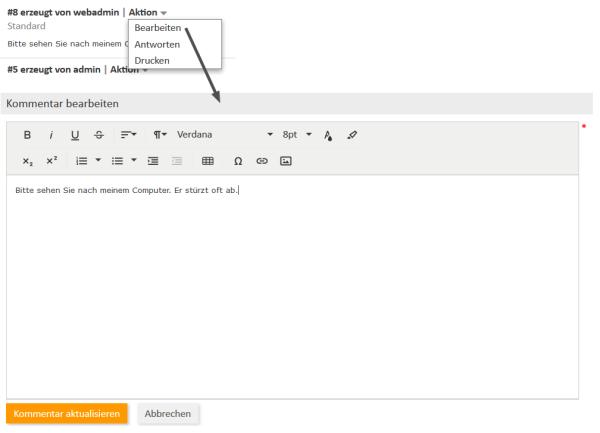Open the 8pt font size dropdown
This screenshot has height=433, width=600.
(x=297, y=135)
